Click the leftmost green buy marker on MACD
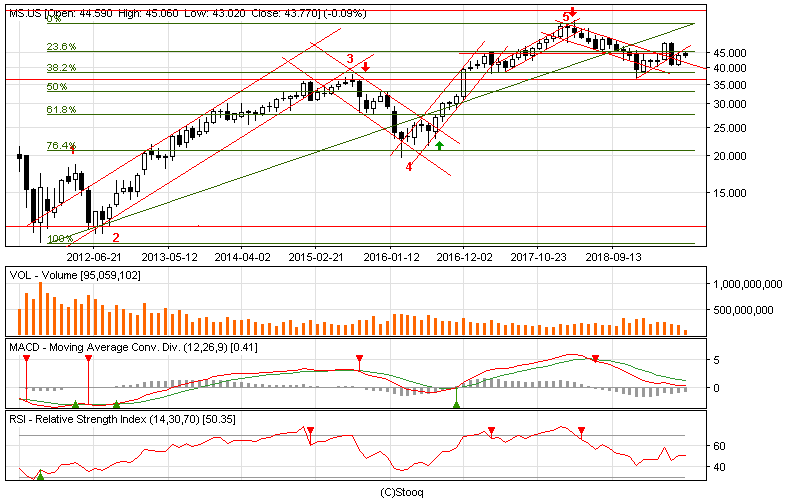 tap(76, 404)
